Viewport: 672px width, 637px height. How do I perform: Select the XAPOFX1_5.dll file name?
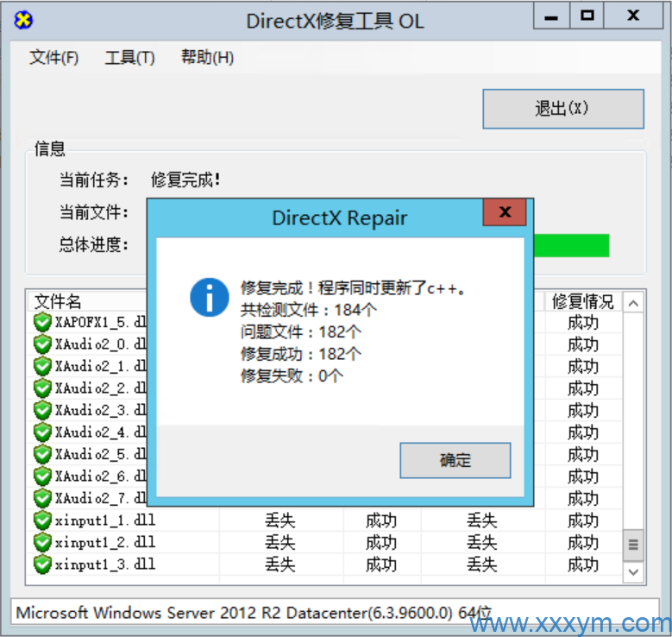coord(101,322)
